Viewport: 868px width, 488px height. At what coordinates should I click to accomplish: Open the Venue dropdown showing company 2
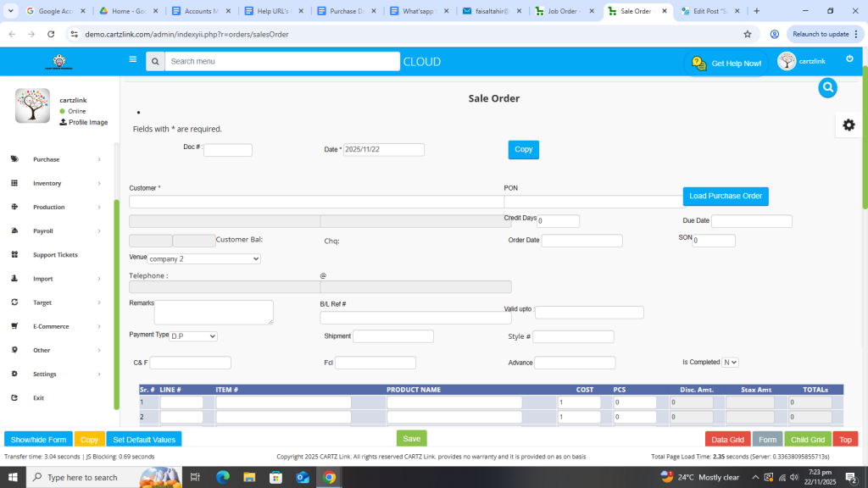pyautogui.click(x=203, y=258)
